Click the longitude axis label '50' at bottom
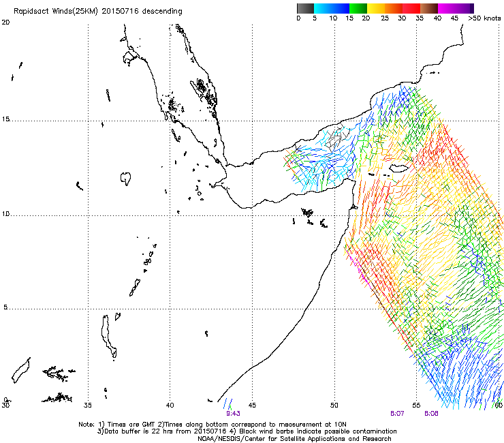Viewport: 504px width, 443px height. (334, 405)
